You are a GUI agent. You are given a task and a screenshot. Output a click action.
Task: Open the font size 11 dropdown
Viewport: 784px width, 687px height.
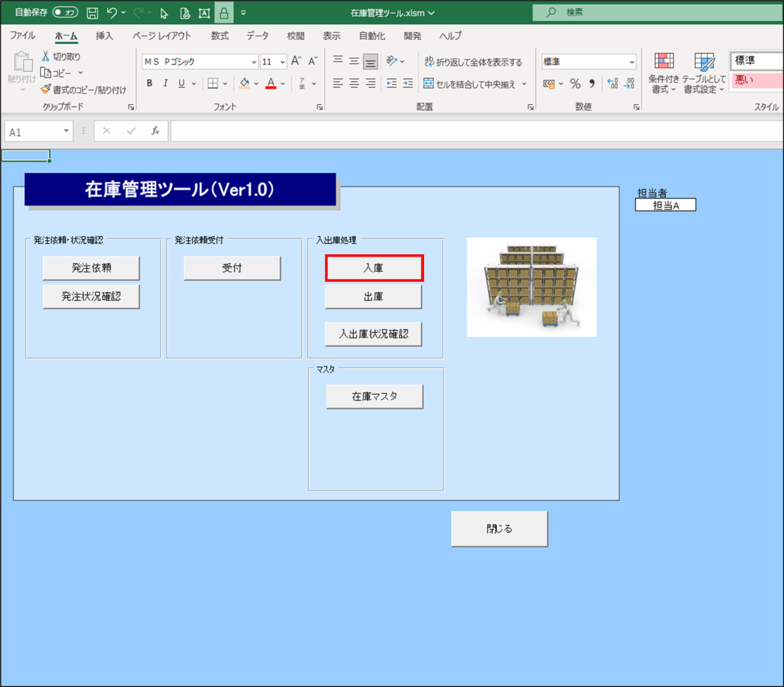click(282, 62)
